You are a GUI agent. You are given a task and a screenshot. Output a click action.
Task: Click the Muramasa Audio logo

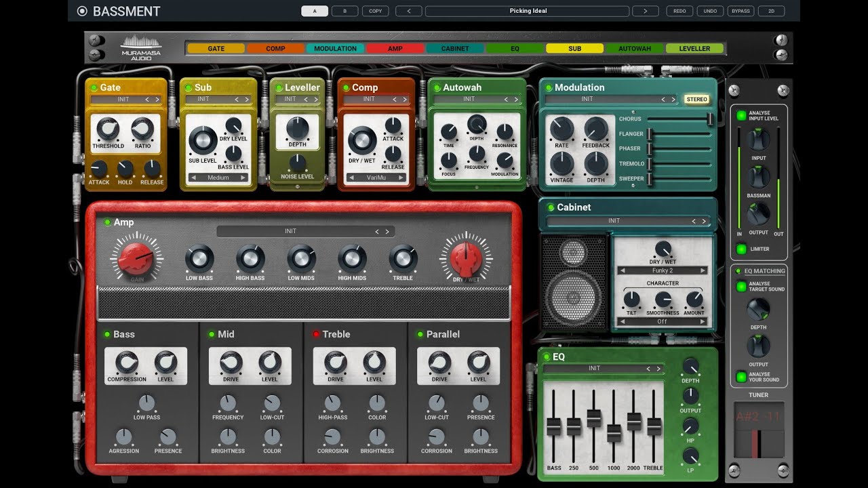[x=142, y=47]
